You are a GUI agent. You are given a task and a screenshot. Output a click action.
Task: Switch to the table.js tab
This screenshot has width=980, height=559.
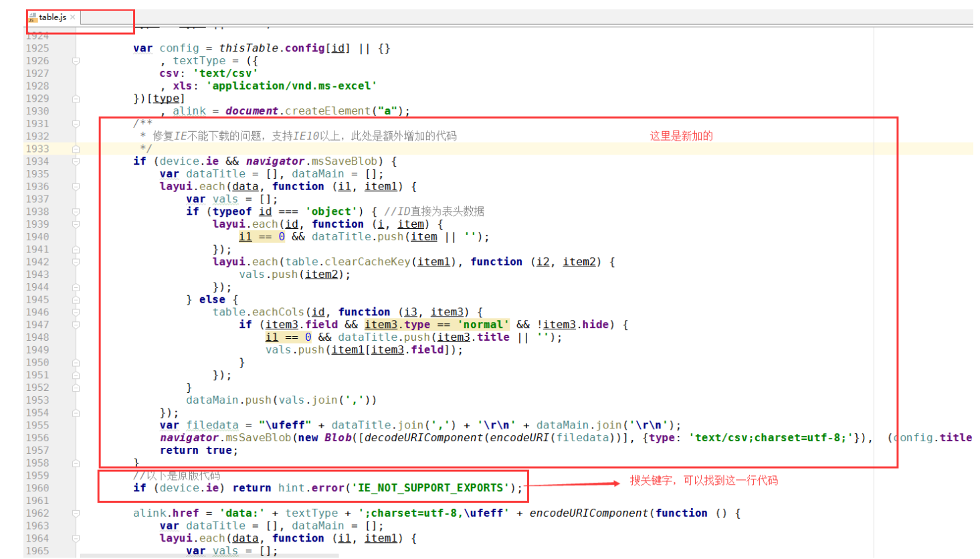[52, 17]
